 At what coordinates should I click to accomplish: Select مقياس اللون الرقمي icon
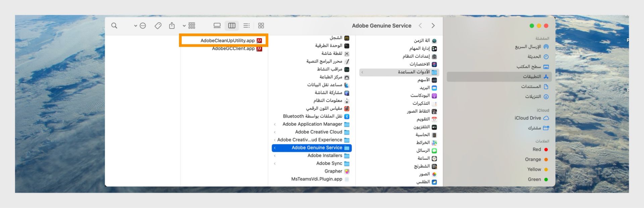click(x=347, y=109)
